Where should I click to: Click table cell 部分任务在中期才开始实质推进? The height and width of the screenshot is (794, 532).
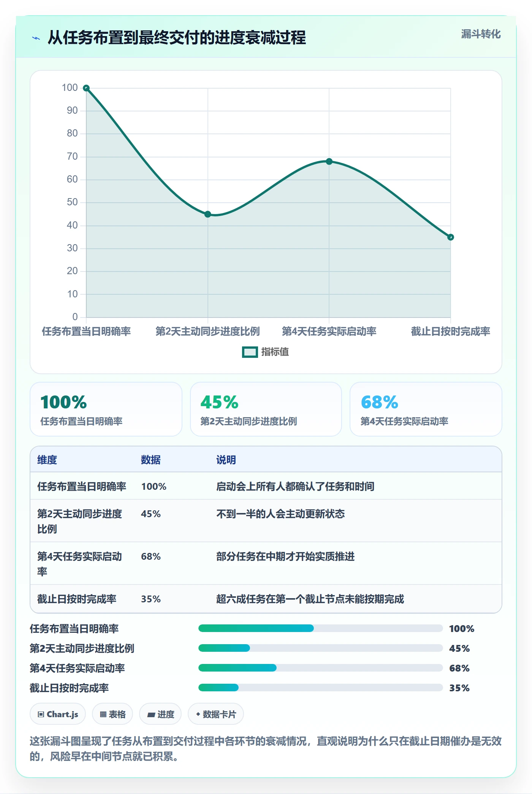[x=285, y=556]
